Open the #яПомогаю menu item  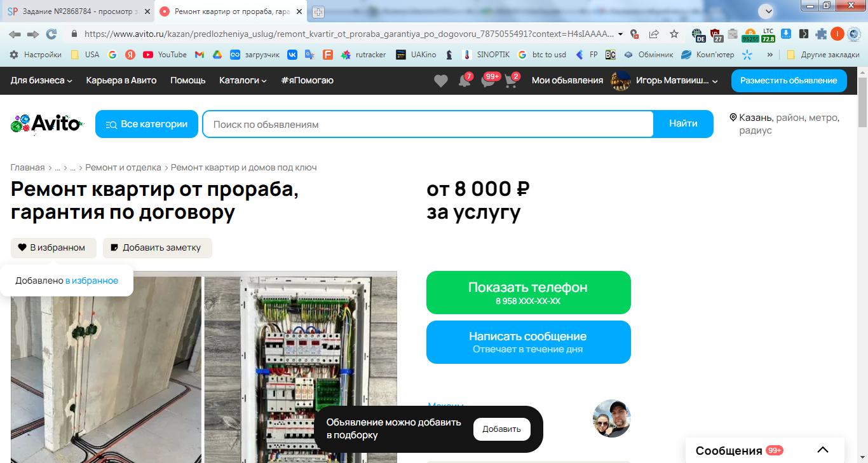pyautogui.click(x=307, y=80)
